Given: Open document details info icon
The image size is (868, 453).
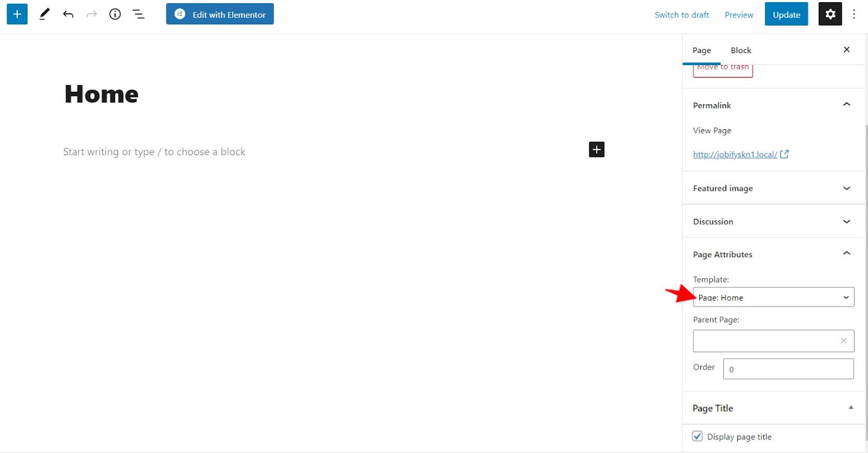Looking at the screenshot, I should click(x=115, y=14).
